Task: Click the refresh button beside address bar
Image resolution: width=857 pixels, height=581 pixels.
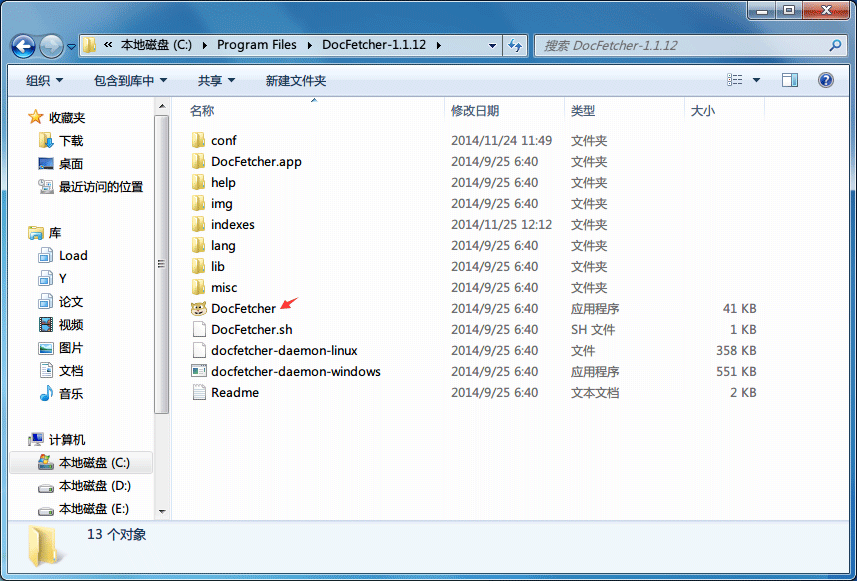Action: point(515,46)
